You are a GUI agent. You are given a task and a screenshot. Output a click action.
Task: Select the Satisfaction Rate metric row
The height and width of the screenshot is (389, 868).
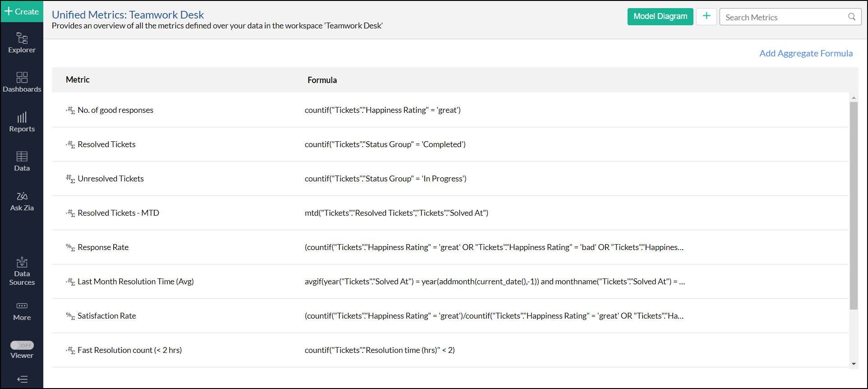coord(106,316)
